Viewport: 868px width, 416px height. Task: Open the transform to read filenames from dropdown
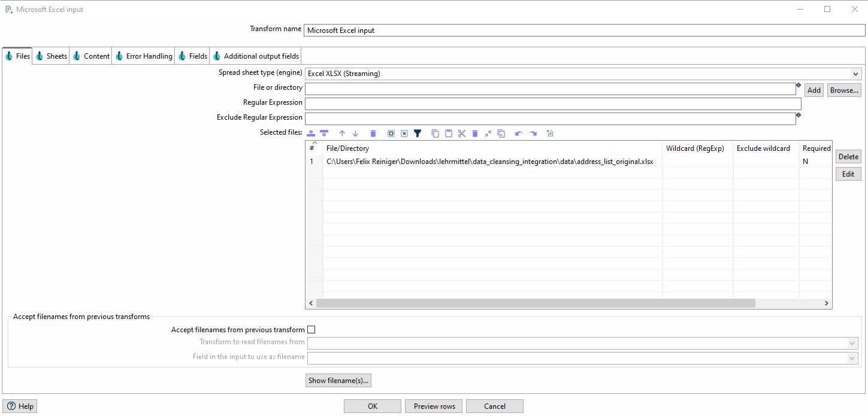(x=851, y=343)
